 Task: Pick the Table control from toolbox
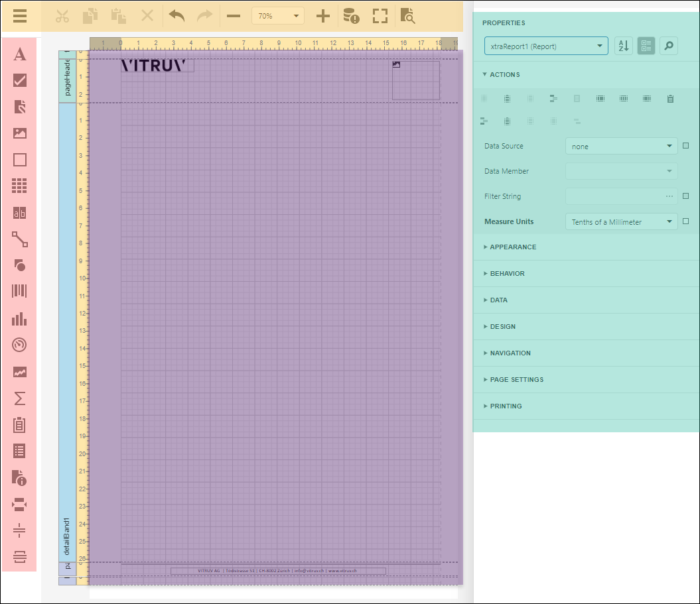click(x=20, y=186)
